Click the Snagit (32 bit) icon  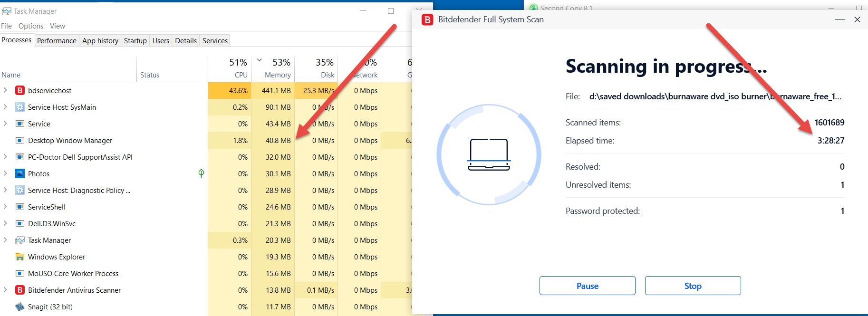[20, 306]
